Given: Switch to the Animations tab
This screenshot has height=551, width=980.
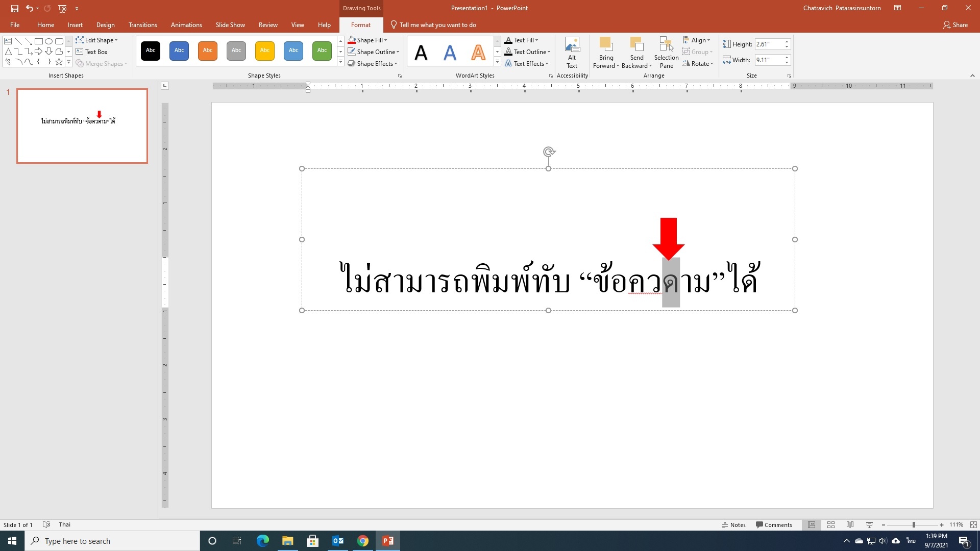Looking at the screenshot, I should [186, 24].
